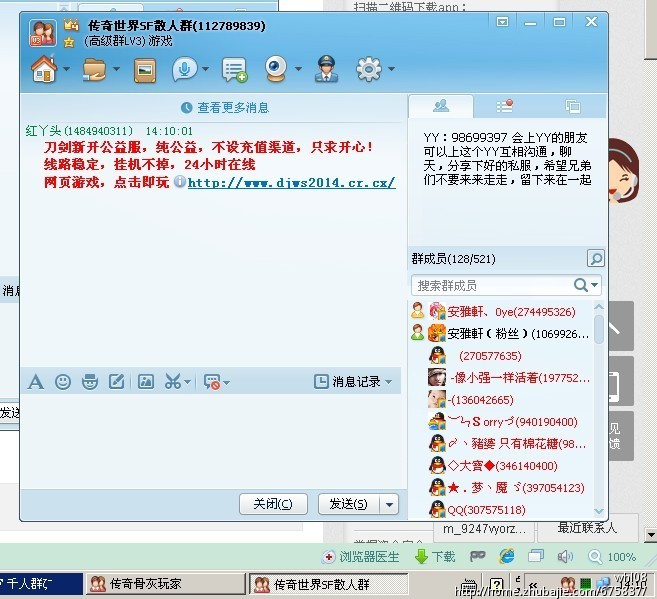Open the emoticon smiley picker
The image size is (657, 599).
click(63, 382)
